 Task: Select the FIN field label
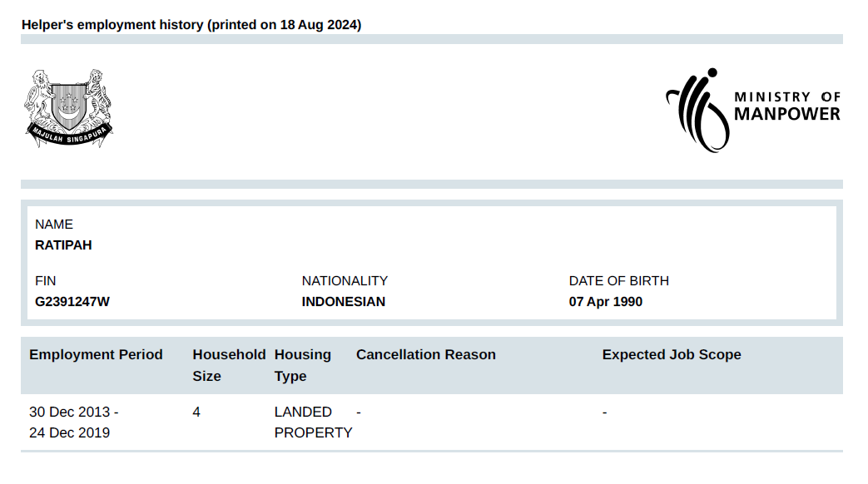[x=46, y=281]
